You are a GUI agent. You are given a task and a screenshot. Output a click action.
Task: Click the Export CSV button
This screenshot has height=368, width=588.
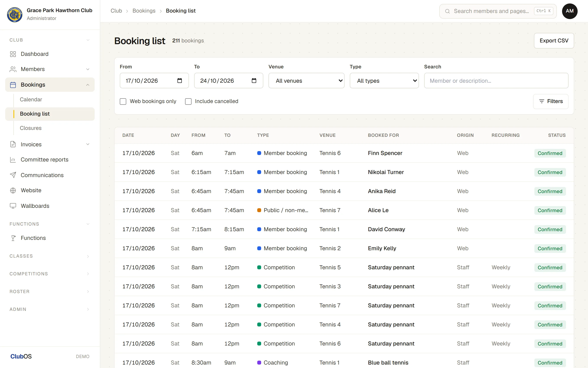554,41
